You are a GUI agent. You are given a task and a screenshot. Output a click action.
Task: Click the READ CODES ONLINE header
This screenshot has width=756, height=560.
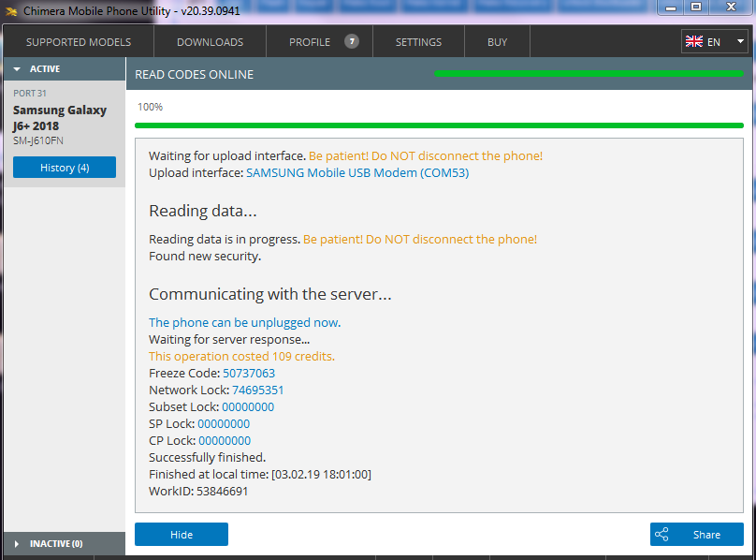195,74
